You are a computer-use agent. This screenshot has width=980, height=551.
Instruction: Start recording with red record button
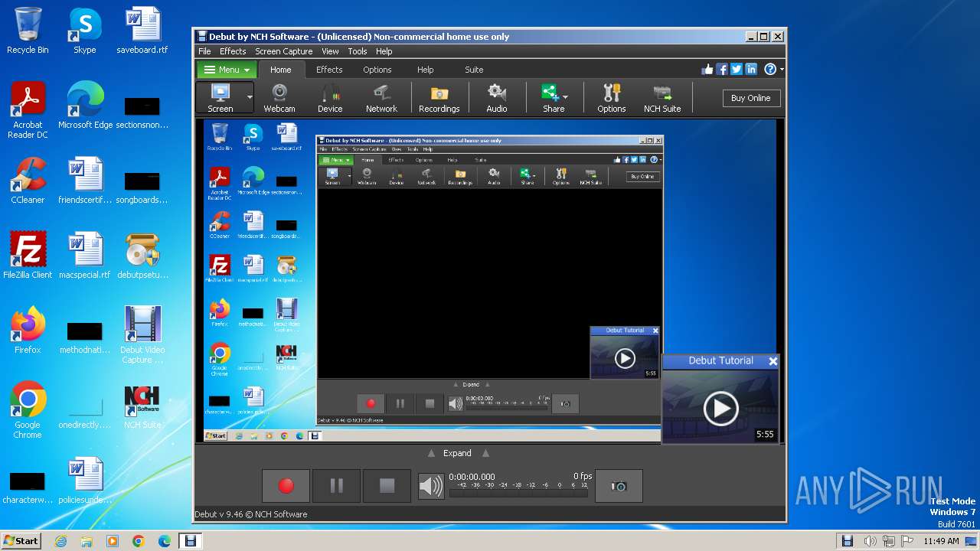286,486
